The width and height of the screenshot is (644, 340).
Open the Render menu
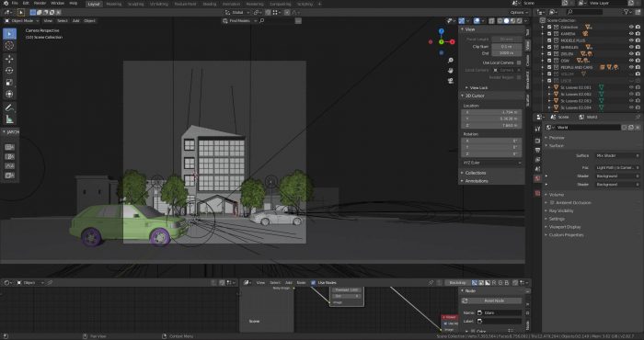pos(40,4)
